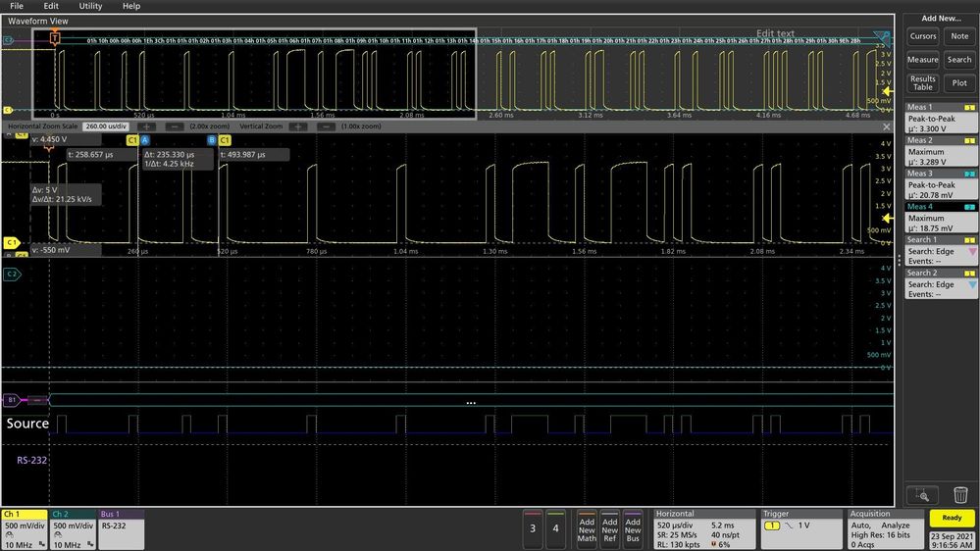Screen dimensions: 980x551
Task: Select the Meas 4 Maximum badge
Action: 941,218
